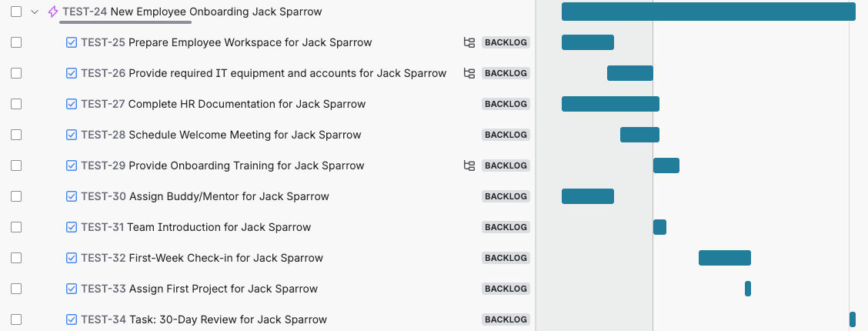
Task: Click the task type icon for TEST-34
Action: point(72,319)
